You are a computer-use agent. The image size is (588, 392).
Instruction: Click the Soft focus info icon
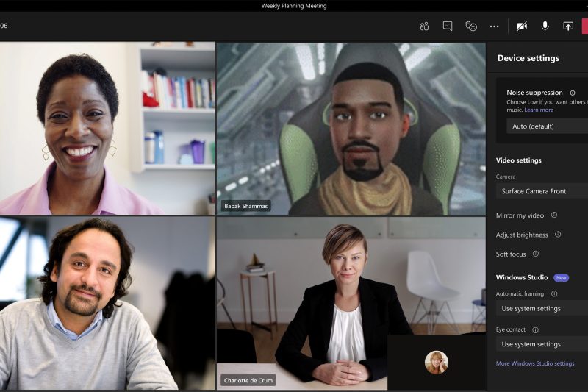point(536,254)
